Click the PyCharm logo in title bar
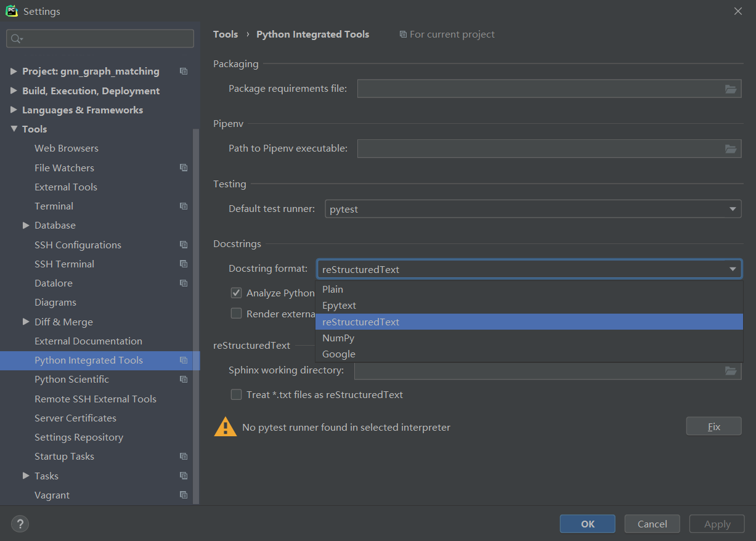756x541 pixels. point(12,11)
